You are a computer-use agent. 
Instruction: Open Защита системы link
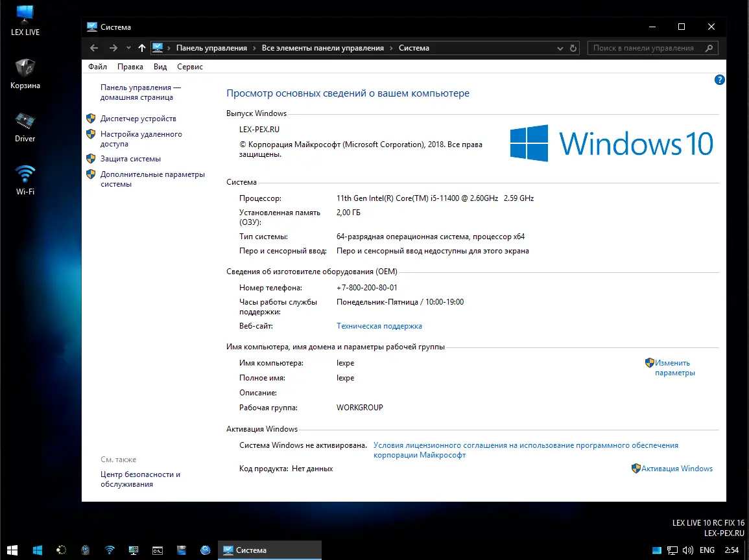tap(130, 159)
